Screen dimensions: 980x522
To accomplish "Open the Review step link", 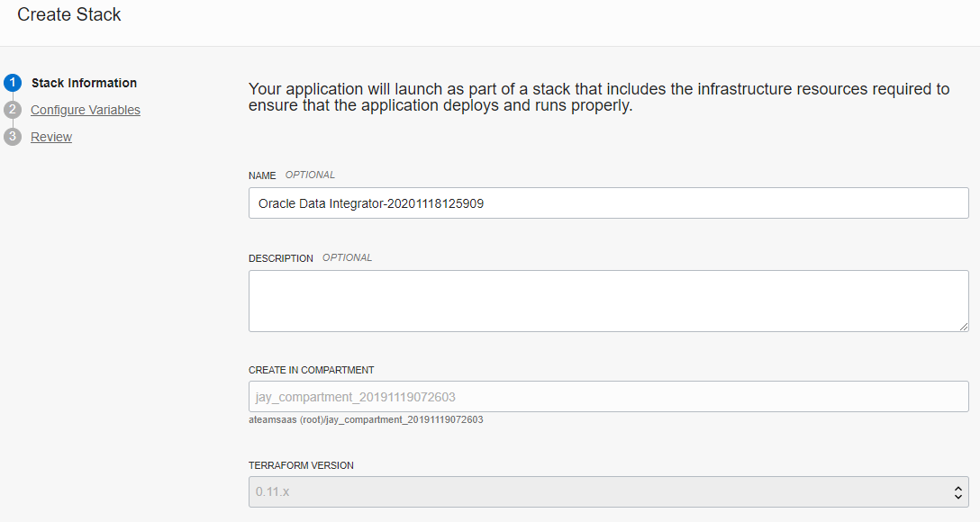I will pos(51,137).
